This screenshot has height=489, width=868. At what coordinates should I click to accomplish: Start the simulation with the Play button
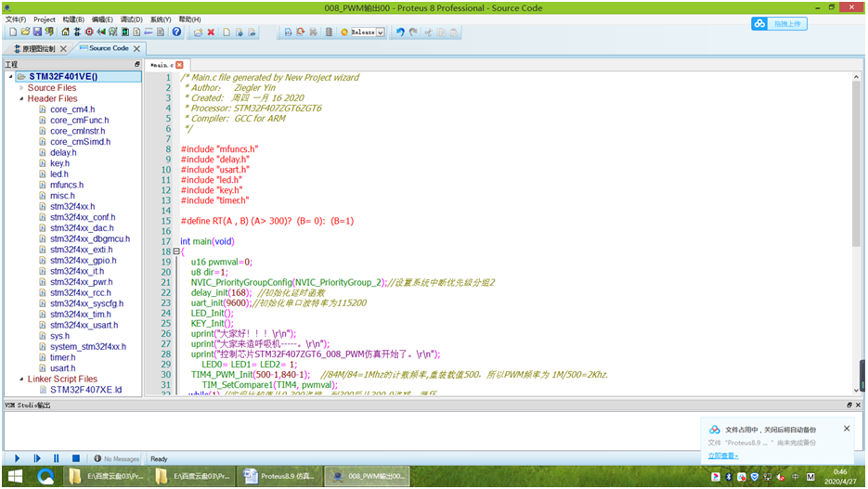pyautogui.click(x=17, y=458)
